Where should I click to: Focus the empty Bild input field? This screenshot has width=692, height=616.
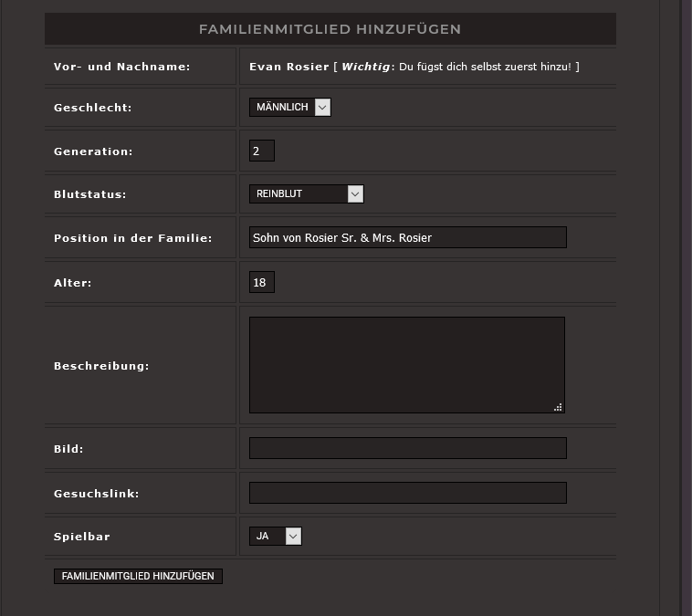(x=407, y=448)
